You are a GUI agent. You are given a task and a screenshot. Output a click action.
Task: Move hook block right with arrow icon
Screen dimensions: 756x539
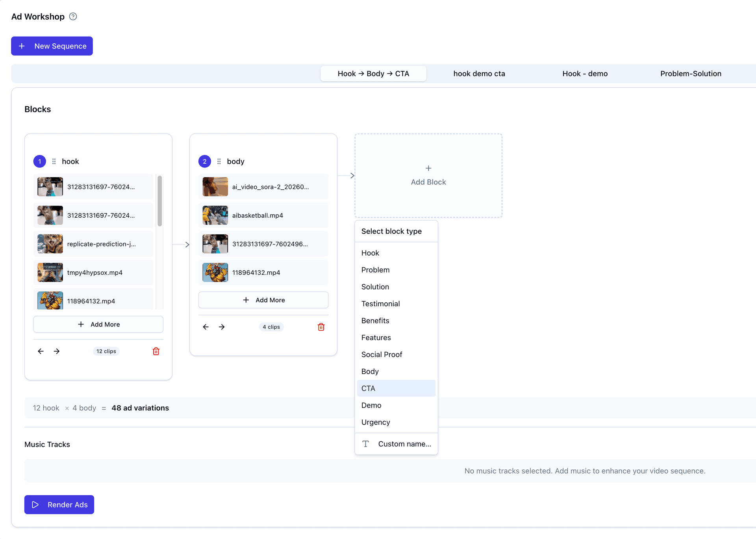pyautogui.click(x=57, y=351)
